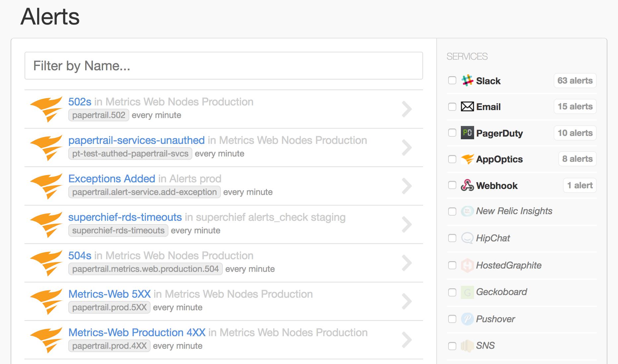
Task: Click the HostedGraphite hexagon icon
Action: coord(467,265)
